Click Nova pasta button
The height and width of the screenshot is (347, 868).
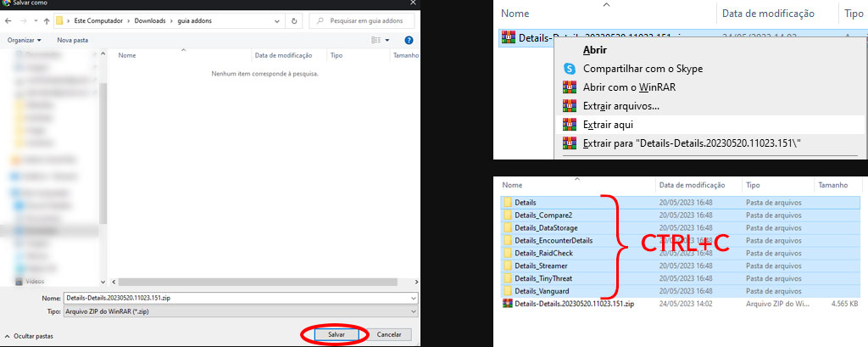[x=73, y=40]
